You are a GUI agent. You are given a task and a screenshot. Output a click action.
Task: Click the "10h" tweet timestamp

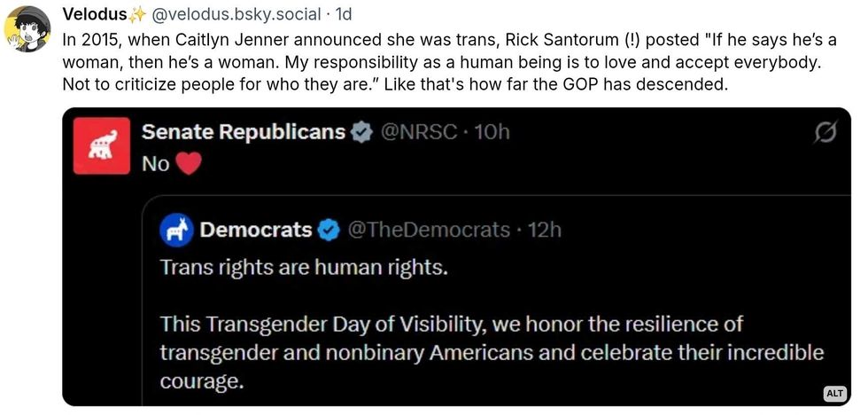(492, 133)
